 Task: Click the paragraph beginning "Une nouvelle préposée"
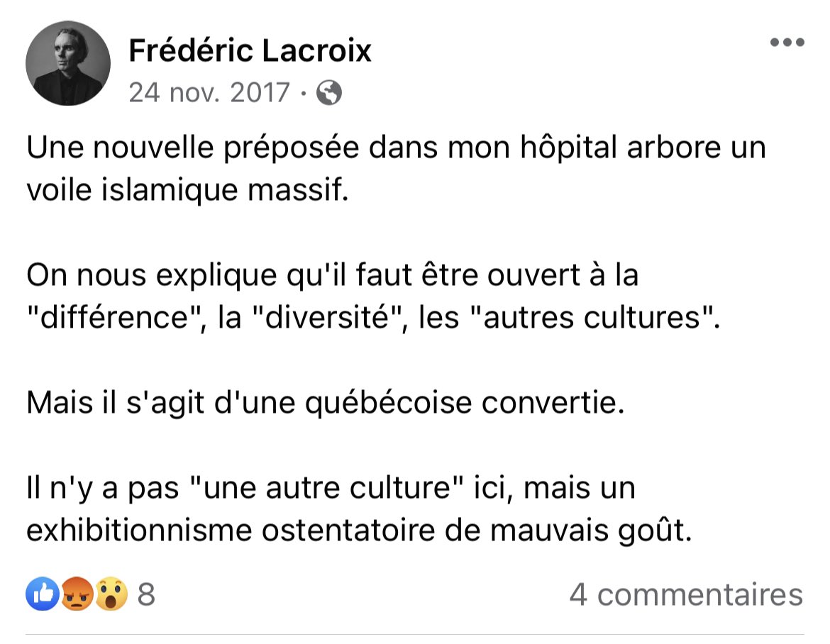pyautogui.click(x=396, y=168)
